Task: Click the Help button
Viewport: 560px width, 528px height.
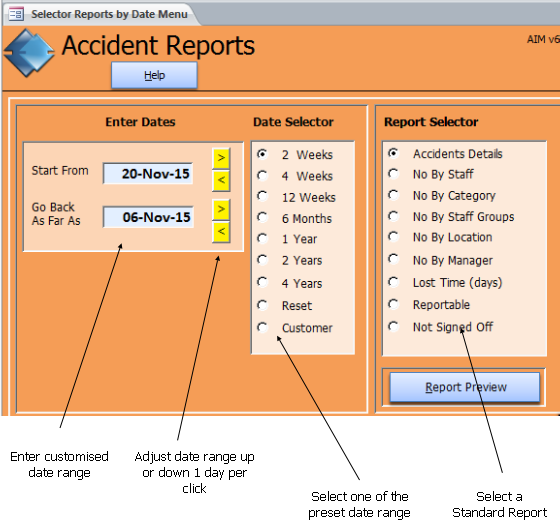Action: click(x=154, y=75)
